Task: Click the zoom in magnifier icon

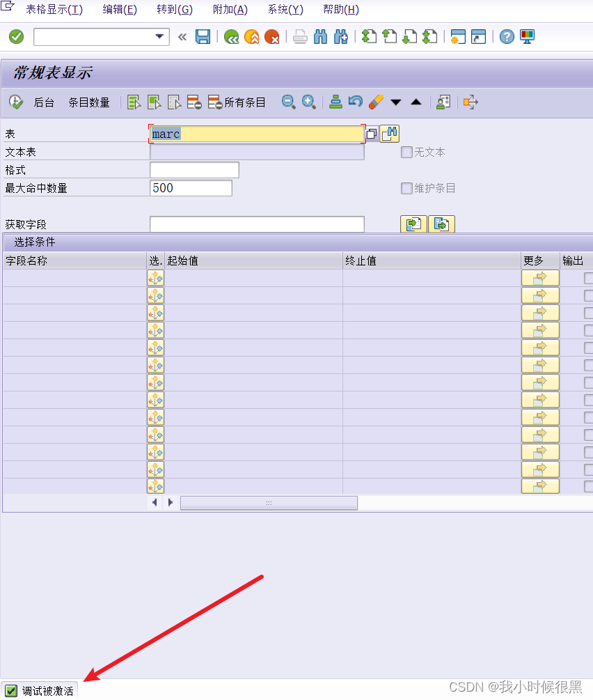Action: click(x=309, y=102)
